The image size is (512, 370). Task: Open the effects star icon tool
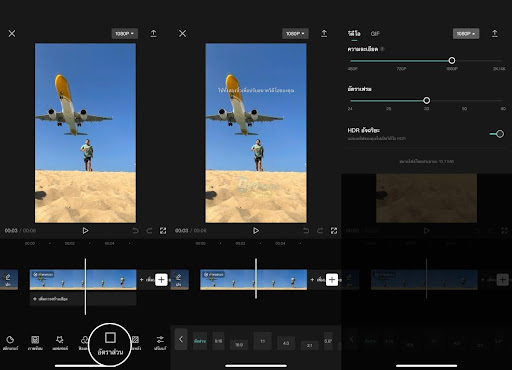[60, 343]
